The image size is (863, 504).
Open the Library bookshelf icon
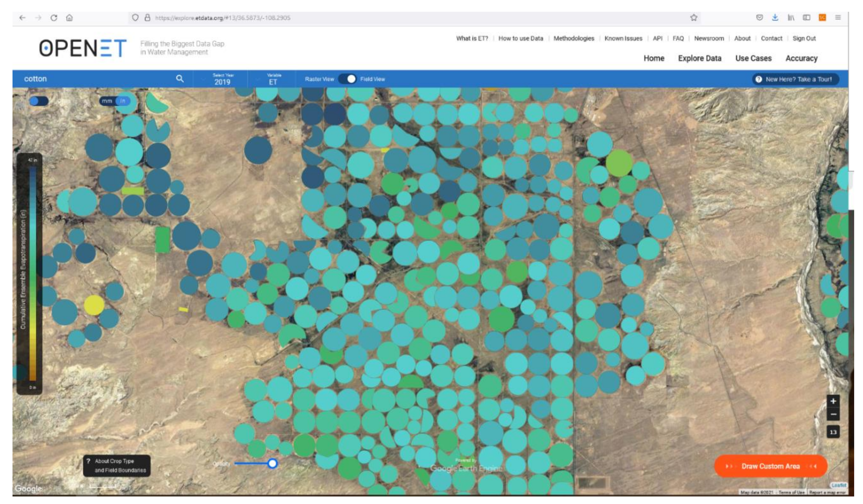791,17
